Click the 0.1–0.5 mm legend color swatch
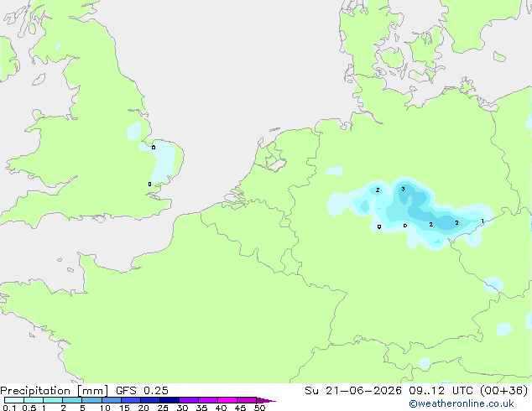This screenshot has height=411, width=532. click(x=14, y=400)
